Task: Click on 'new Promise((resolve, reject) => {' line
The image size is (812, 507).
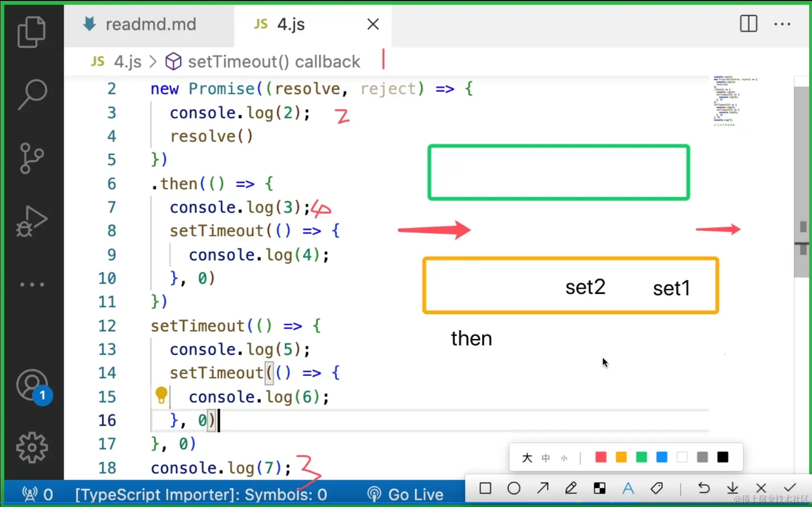Action: (312, 89)
